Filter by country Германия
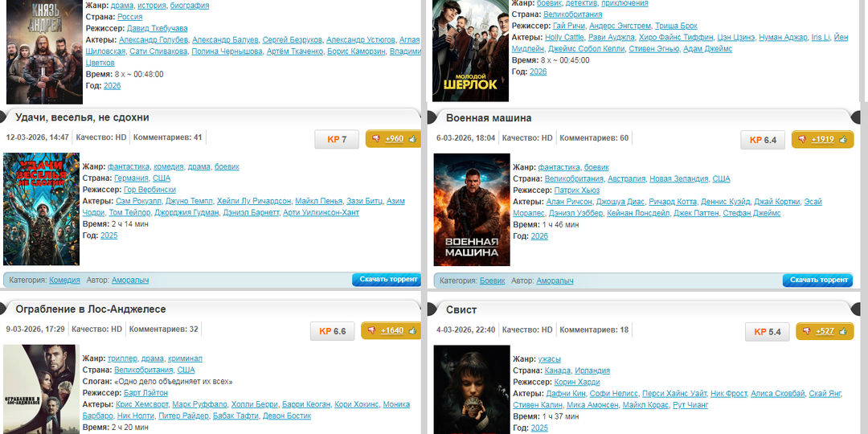 coord(131,178)
